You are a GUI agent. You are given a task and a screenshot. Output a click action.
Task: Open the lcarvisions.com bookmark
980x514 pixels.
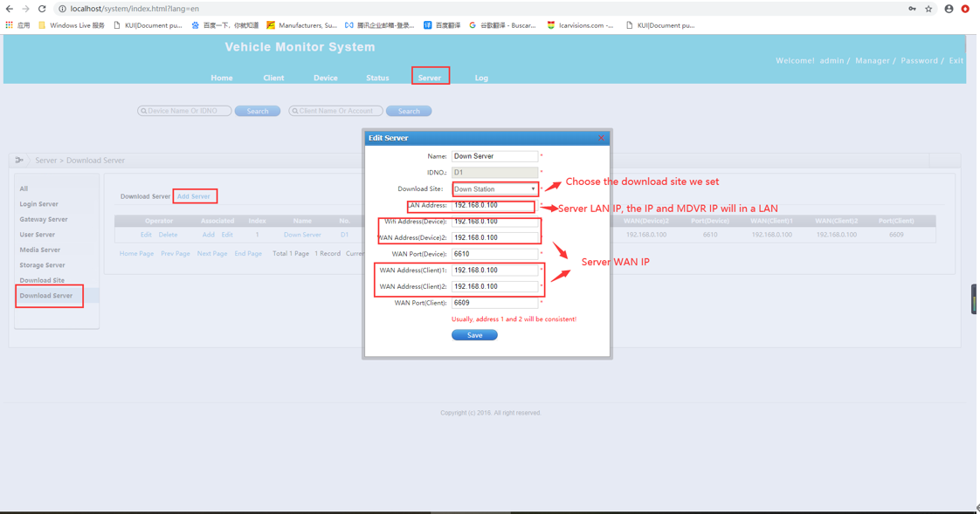click(580, 25)
